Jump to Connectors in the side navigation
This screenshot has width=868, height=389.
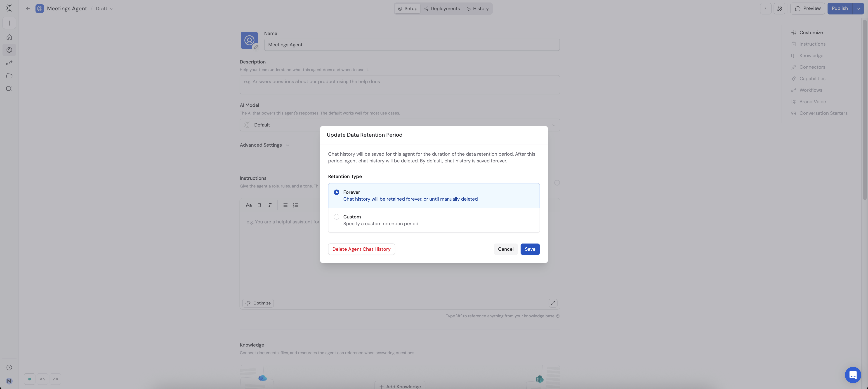pyautogui.click(x=808, y=67)
